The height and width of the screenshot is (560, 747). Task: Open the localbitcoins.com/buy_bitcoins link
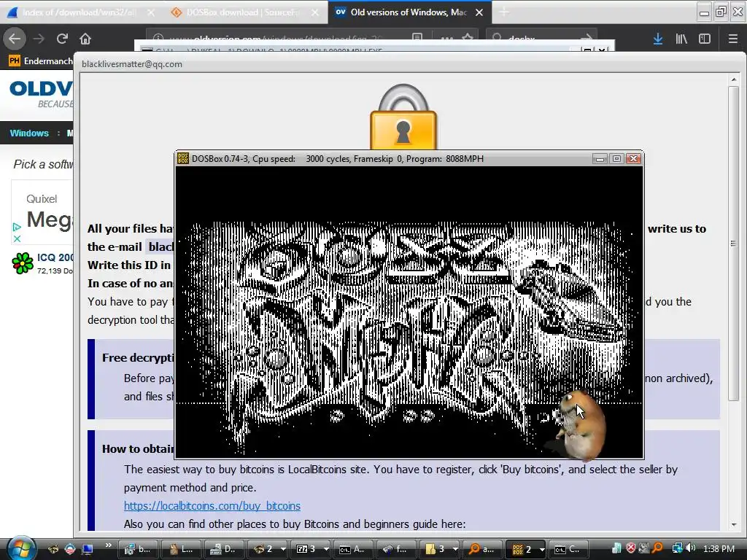212,506
